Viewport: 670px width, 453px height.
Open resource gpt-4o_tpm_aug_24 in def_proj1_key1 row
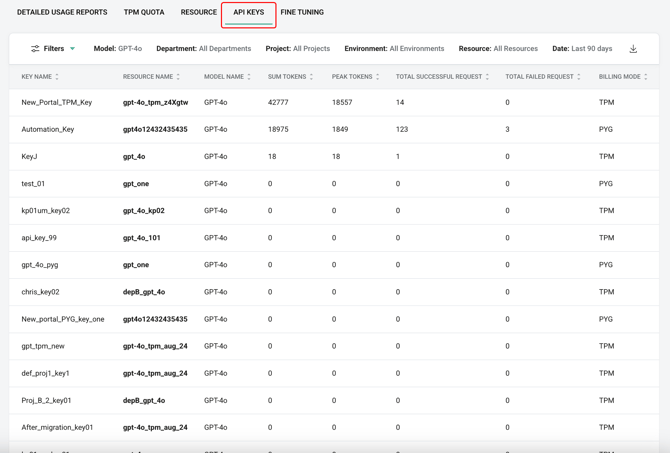point(155,374)
